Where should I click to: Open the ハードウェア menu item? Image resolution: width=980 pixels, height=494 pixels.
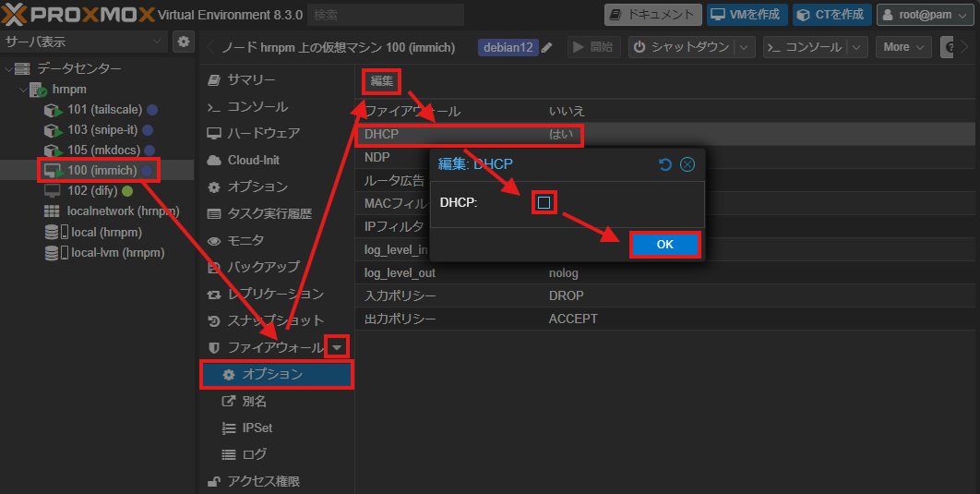(x=277, y=133)
